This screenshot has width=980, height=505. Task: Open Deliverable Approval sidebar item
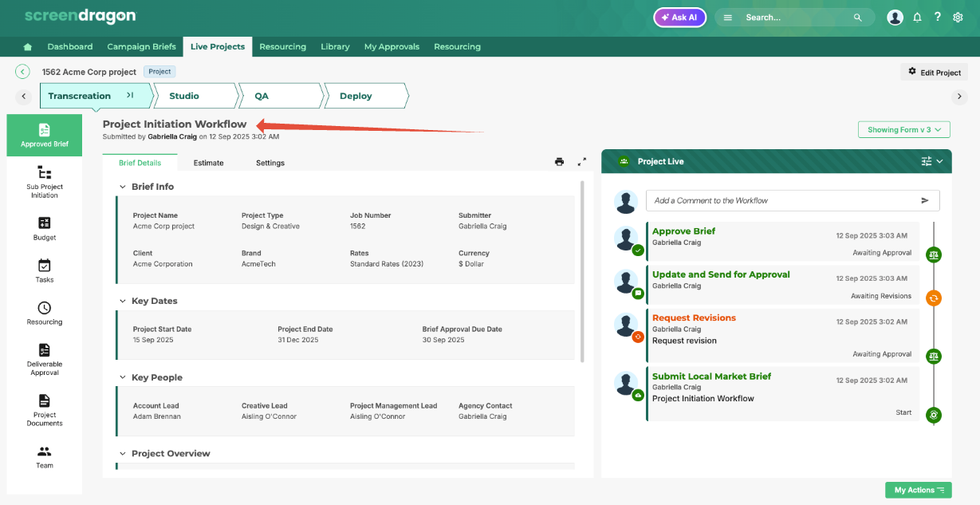pyautogui.click(x=45, y=359)
